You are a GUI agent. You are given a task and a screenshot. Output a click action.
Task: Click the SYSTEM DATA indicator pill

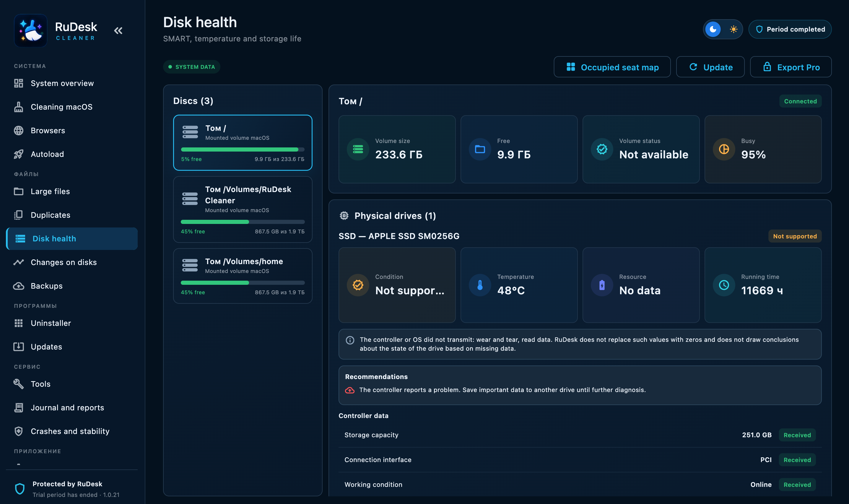click(x=191, y=67)
